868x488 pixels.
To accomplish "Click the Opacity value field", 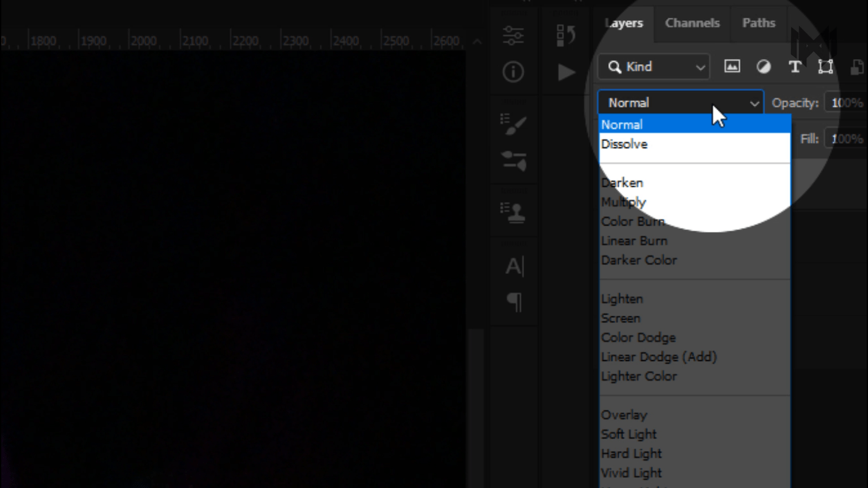I will coord(846,103).
